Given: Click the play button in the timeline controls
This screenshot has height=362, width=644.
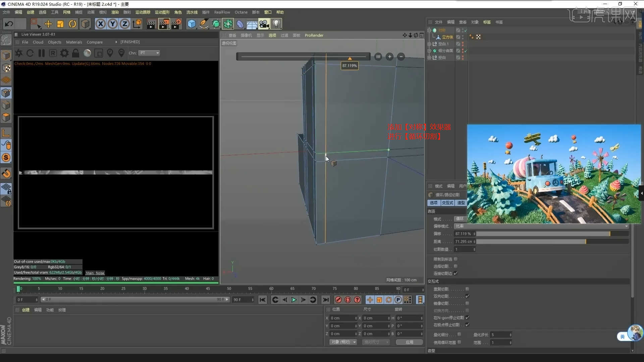Looking at the screenshot, I should click(x=294, y=300).
